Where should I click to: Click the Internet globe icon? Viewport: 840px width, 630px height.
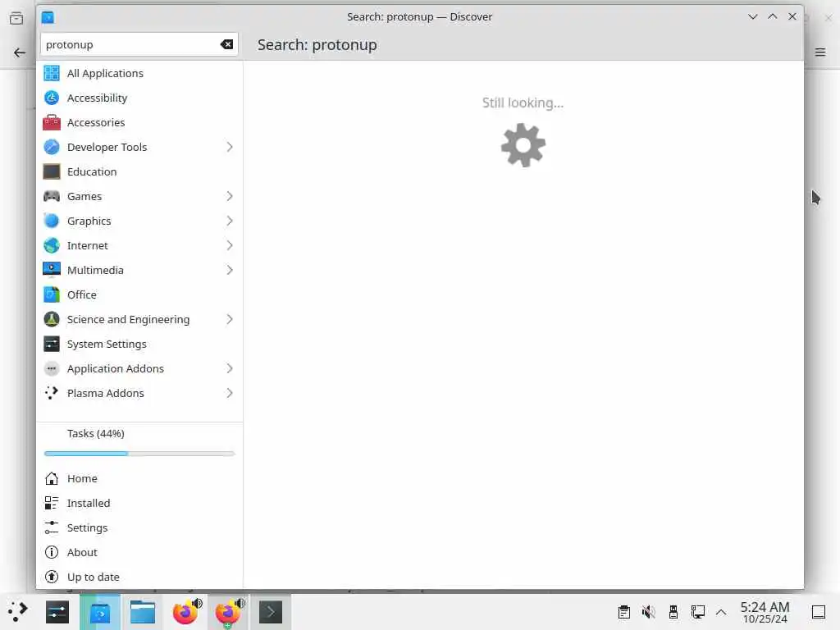pos(52,246)
